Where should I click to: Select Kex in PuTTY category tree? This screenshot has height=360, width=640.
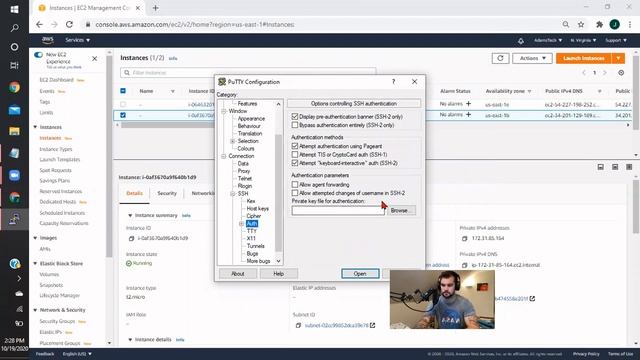[251, 201]
